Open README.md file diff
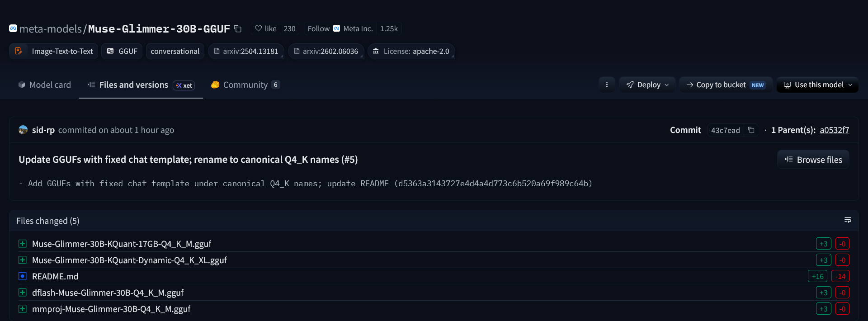Image resolution: width=868 pixels, height=321 pixels. pos(55,276)
